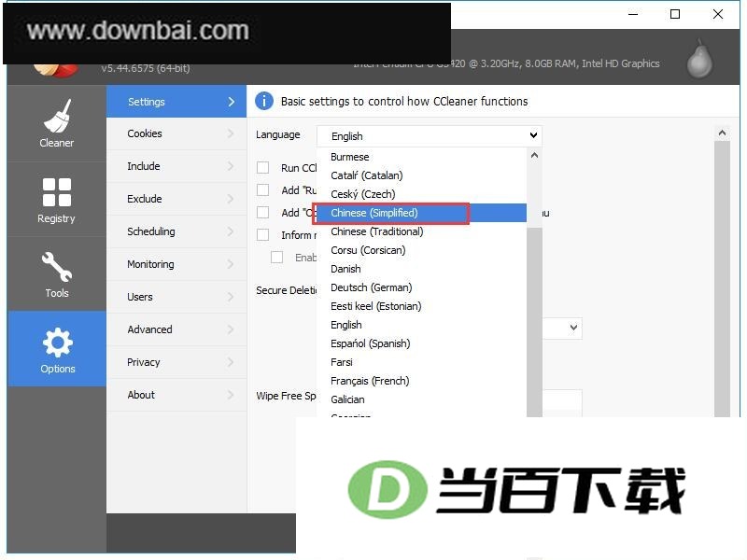Choose Danish language option

(422, 269)
